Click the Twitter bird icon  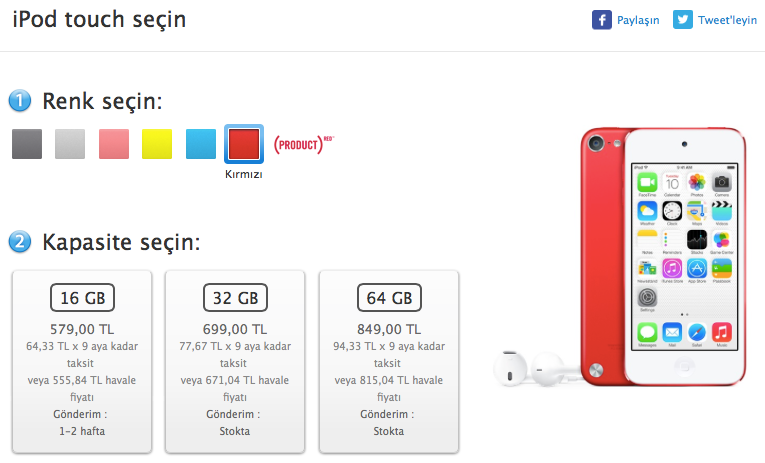(x=683, y=19)
